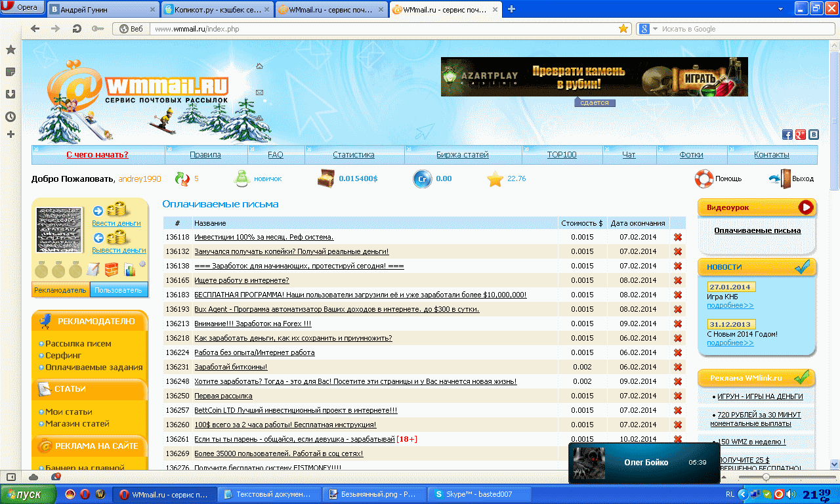Open the sidebar downloads panel icon

coord(10,94)
